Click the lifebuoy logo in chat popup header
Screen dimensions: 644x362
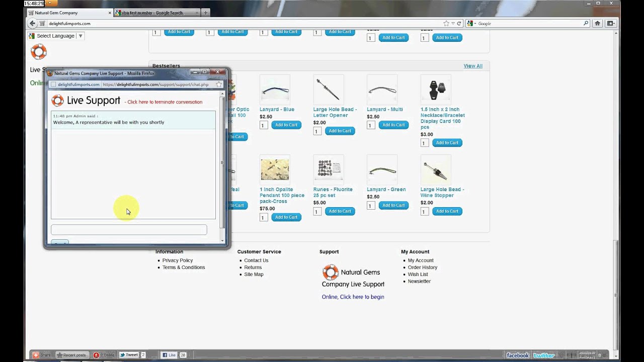pos(58,101)
